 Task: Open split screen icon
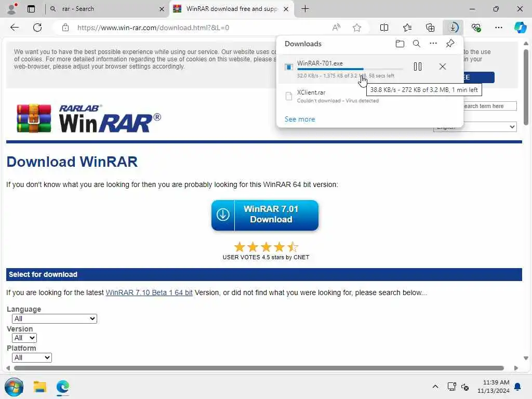tap(384, 28)
